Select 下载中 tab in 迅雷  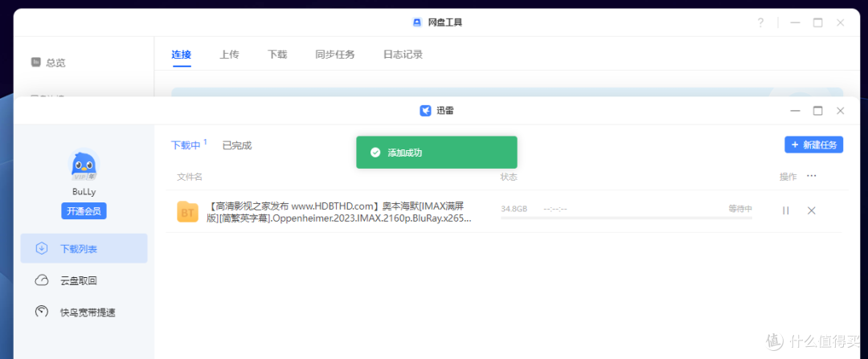pos(186,145)
